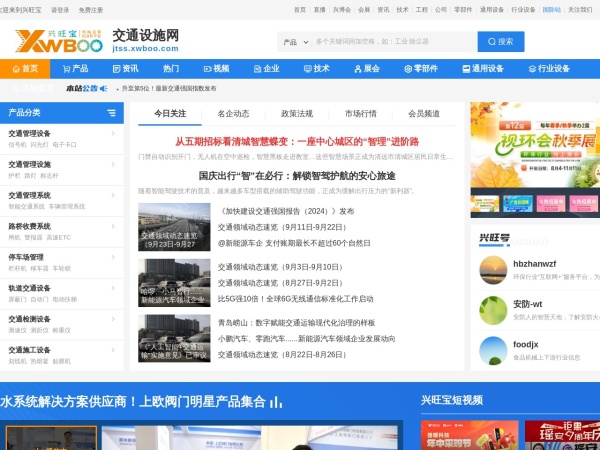Click the 零部件 parts nav icon

click(407, 69)
